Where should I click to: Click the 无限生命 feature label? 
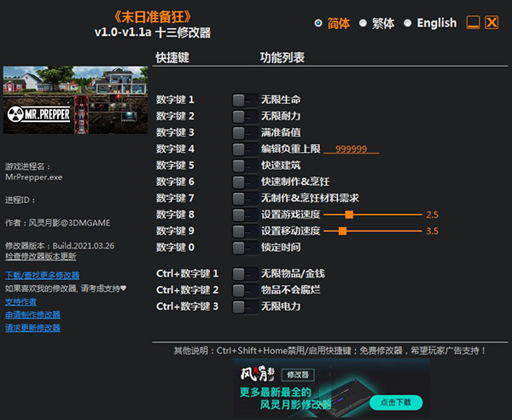tap(281, 100)
